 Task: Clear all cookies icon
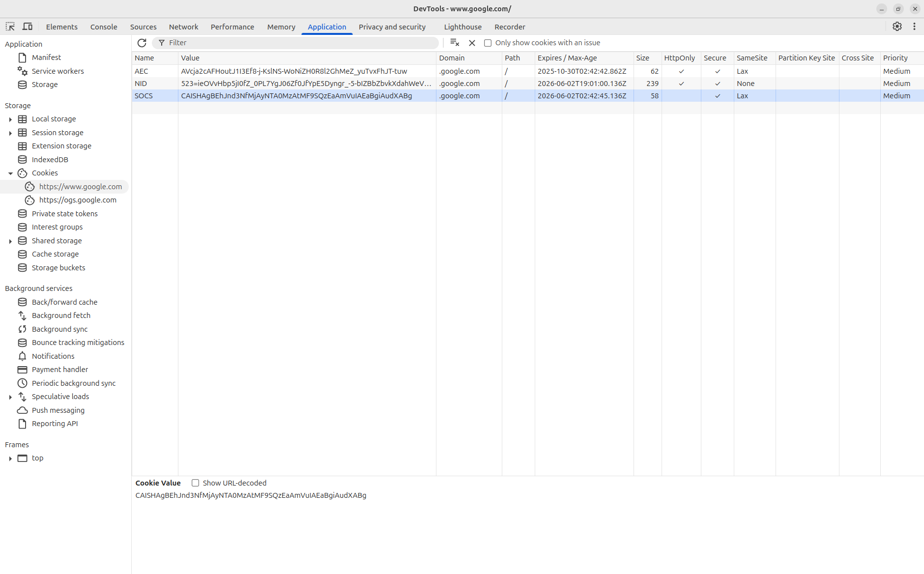[x=455, y=43]
